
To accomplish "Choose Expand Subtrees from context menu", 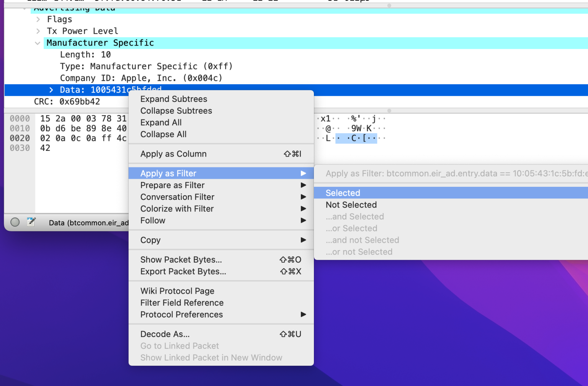I will pyautogui.click(x=174, y=99).
